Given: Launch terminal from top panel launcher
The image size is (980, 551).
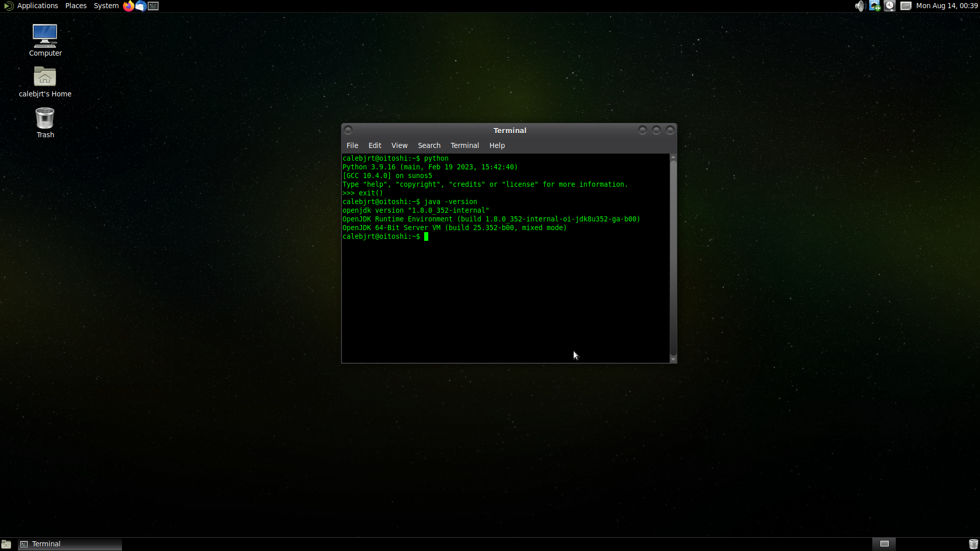Looking at the screenshot, I should [x=153, y=6].
